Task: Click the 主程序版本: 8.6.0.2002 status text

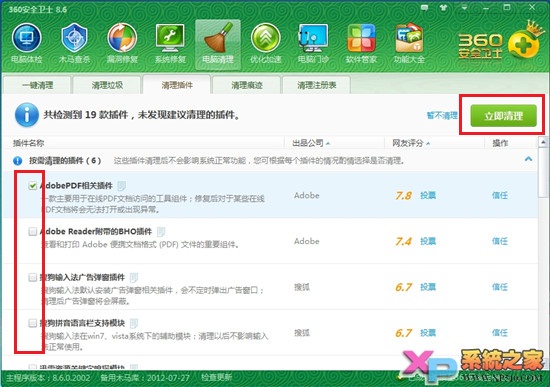Action: click(x=48, y=378)
